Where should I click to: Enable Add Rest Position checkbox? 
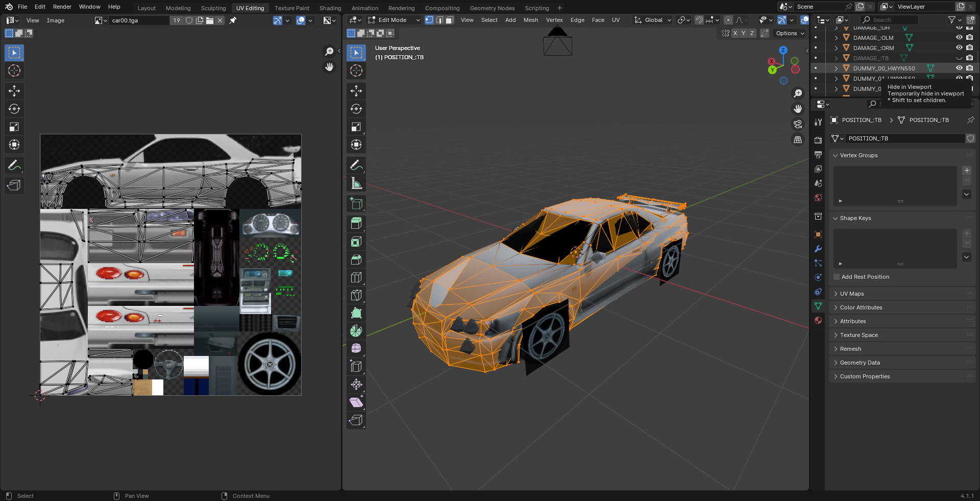(837, 277)
